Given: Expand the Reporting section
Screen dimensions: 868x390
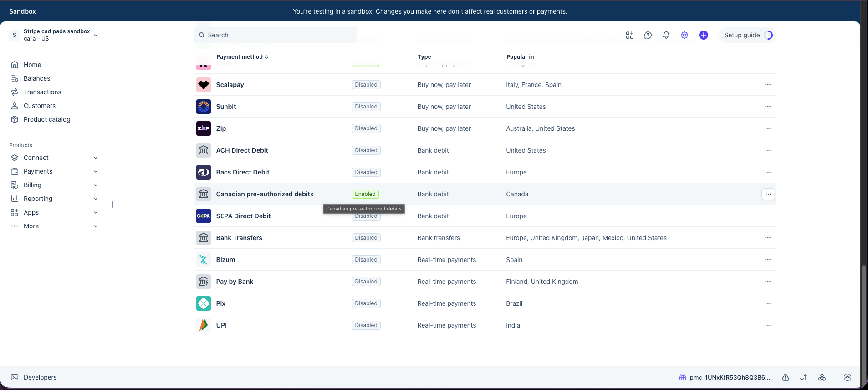Looking at the screenshot, I should point(54,199).
